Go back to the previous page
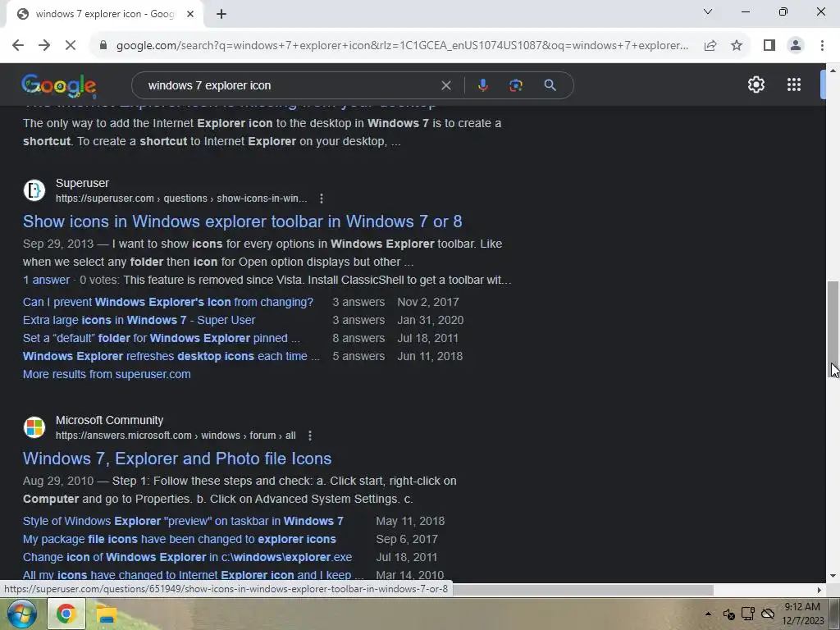 (x=18, y=46)
